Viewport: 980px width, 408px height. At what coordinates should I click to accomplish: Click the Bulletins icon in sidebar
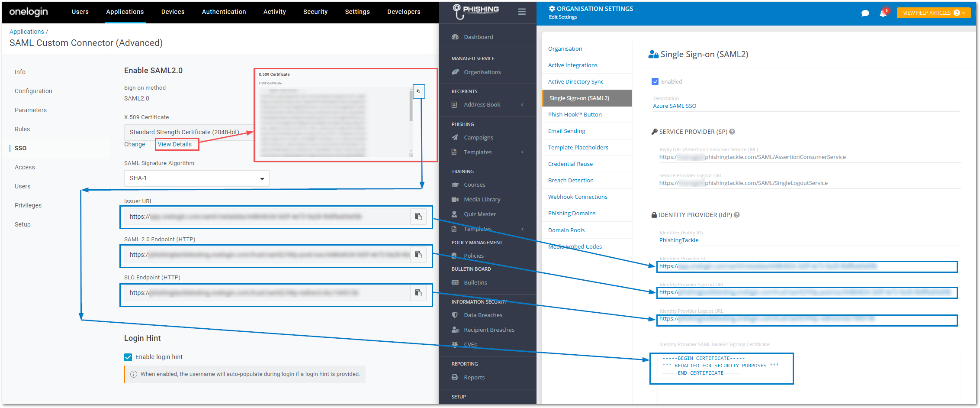455,282
